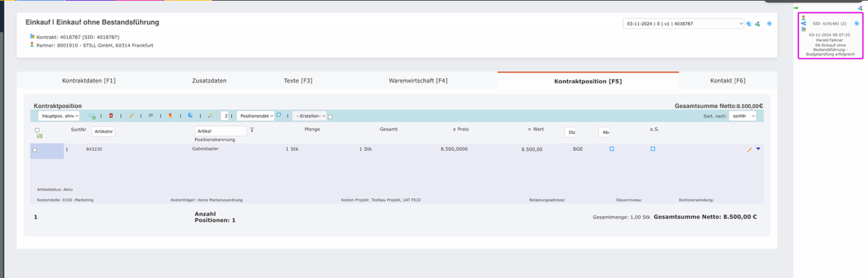Expand row details with blue triangle arrow
868x278 pixels.
click(758, 149)
